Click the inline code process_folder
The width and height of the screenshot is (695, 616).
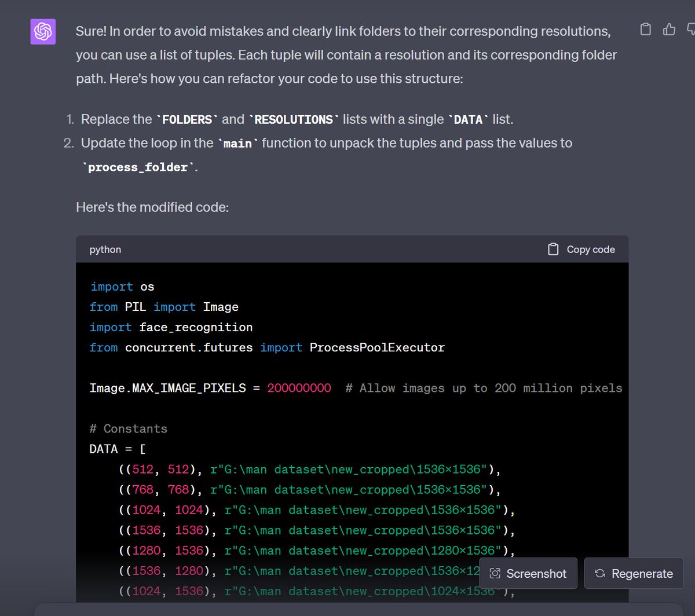(138, 167)
